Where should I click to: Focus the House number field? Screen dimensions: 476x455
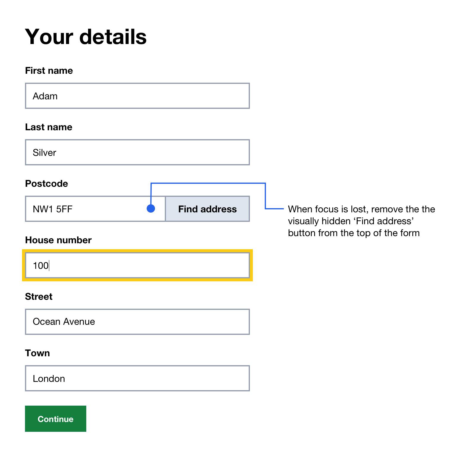137,266
